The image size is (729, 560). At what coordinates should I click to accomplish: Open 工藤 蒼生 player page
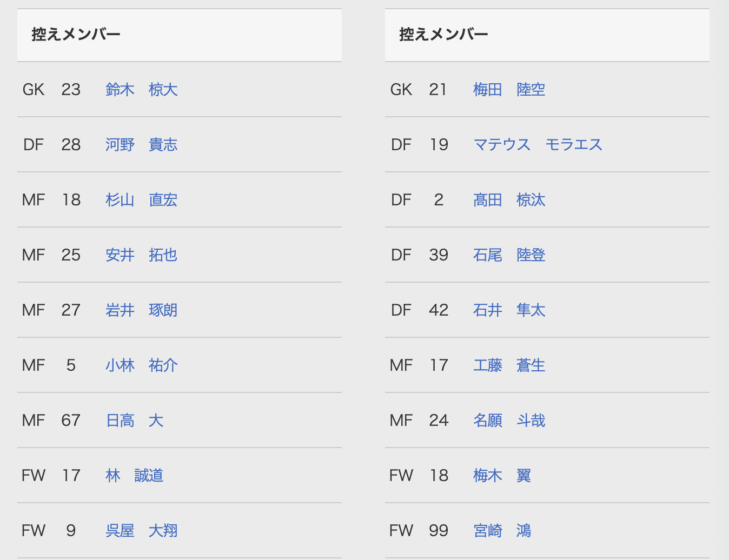pos(509,365)
